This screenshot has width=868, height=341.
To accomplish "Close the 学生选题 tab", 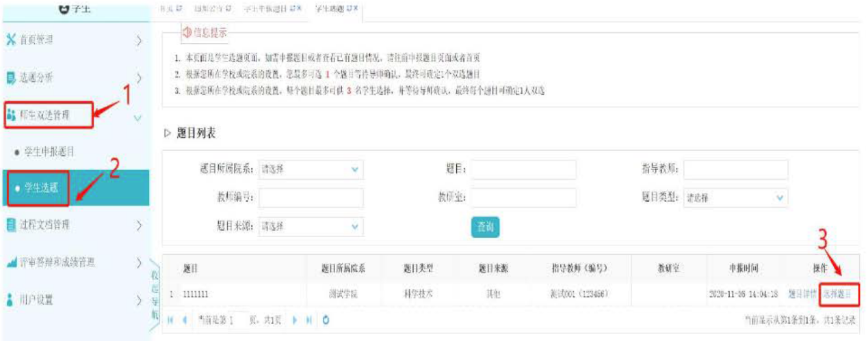I will (356, 8).
